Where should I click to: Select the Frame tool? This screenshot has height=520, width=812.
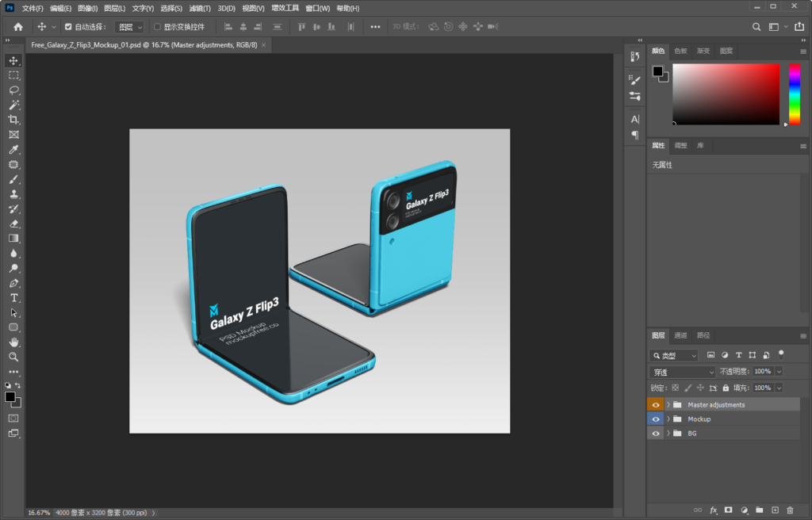tap(13, 135)
